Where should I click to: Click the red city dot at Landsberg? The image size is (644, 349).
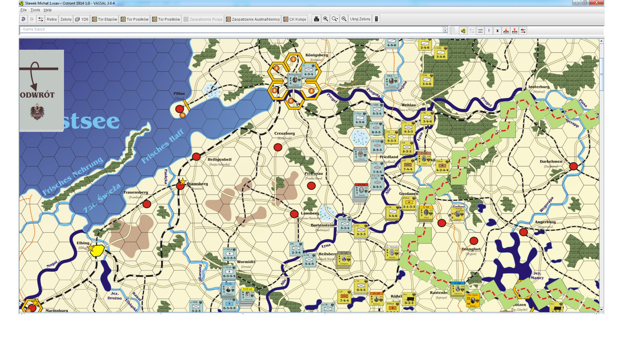click(294, 214)
